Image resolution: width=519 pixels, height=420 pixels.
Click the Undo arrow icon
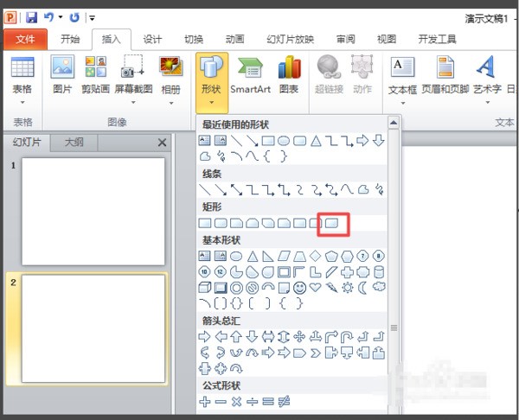48,17
